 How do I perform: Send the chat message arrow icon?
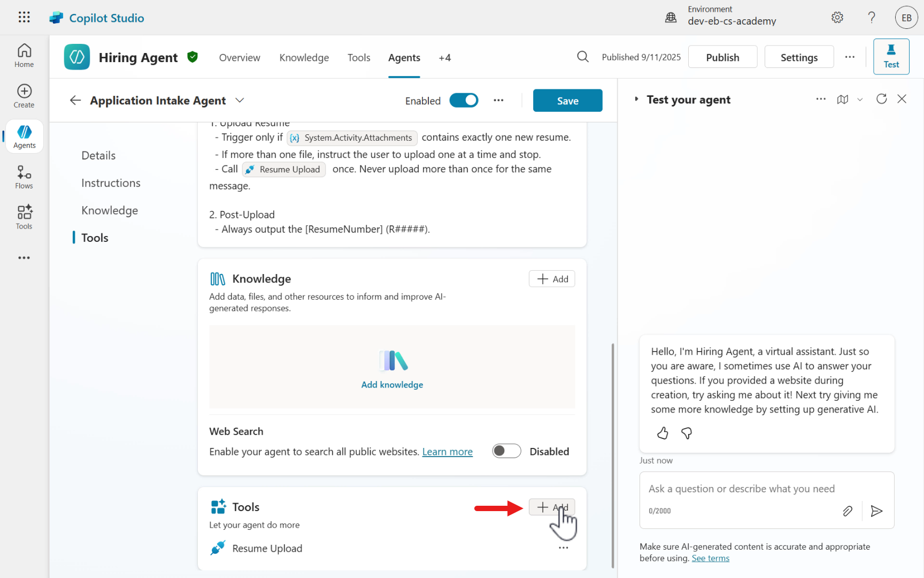(876, 511)
